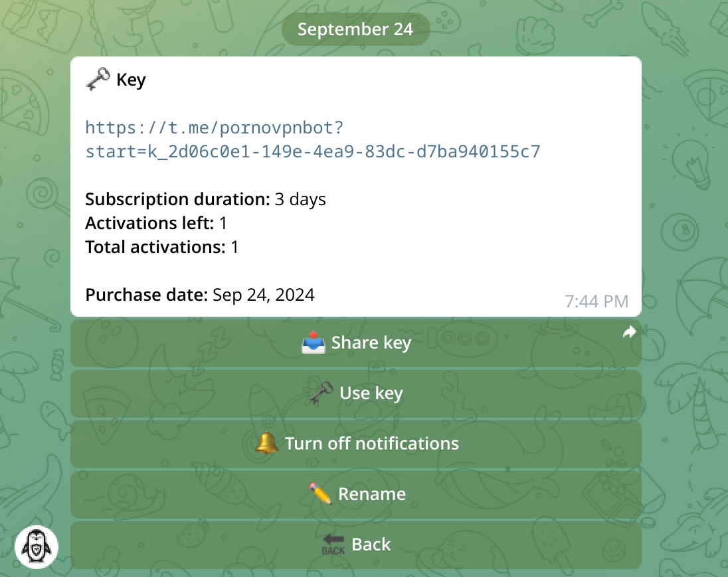Click the Activations left line
Screen dimensions: 728x577
pyautogui.click(x=156, y=223)
